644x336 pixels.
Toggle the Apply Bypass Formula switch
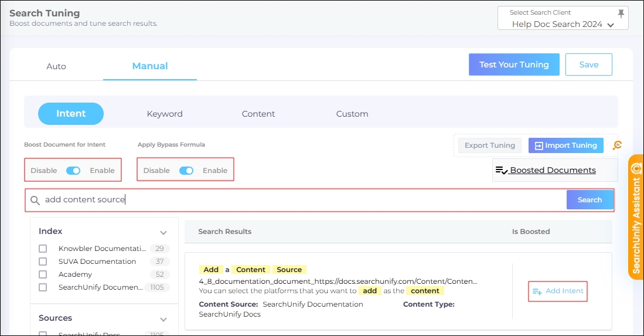[x=186, y=171]
